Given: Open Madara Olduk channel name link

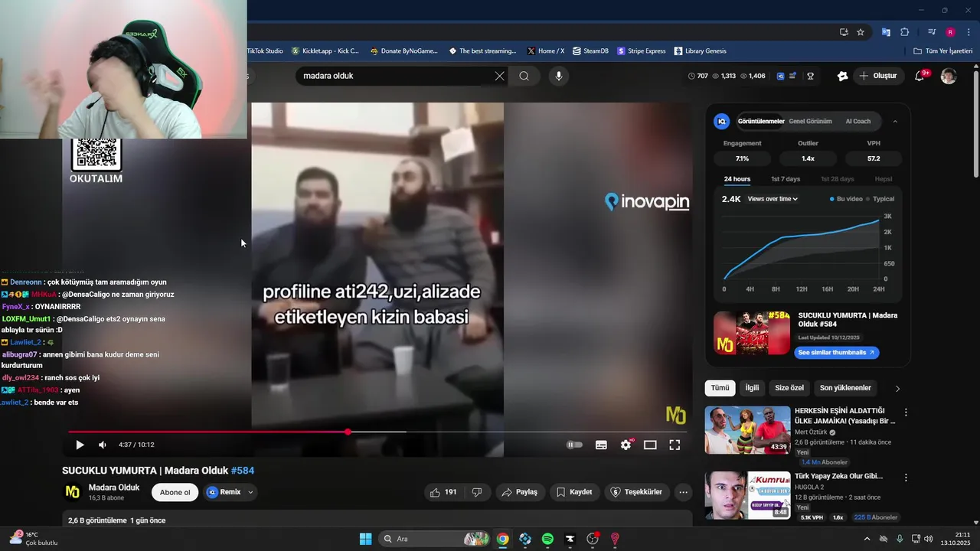Looking at the screenshot, I should [114, 487].
